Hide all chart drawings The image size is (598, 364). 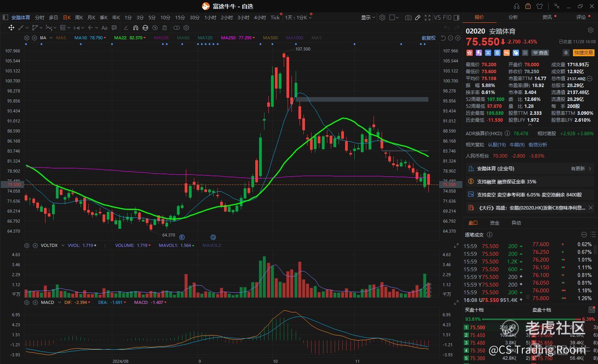155,28
